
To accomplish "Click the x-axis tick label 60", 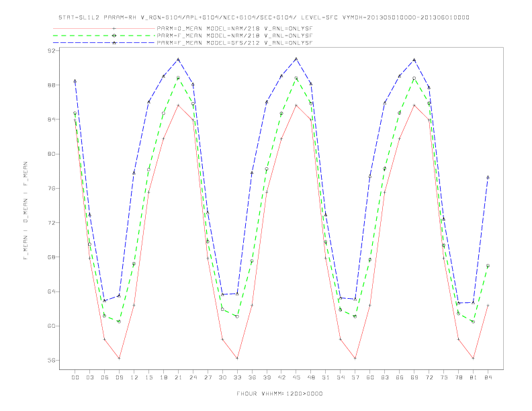I will point(370,377).
